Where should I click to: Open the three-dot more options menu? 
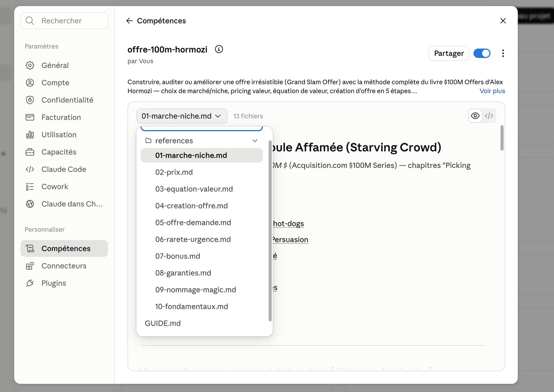point(503,53)
